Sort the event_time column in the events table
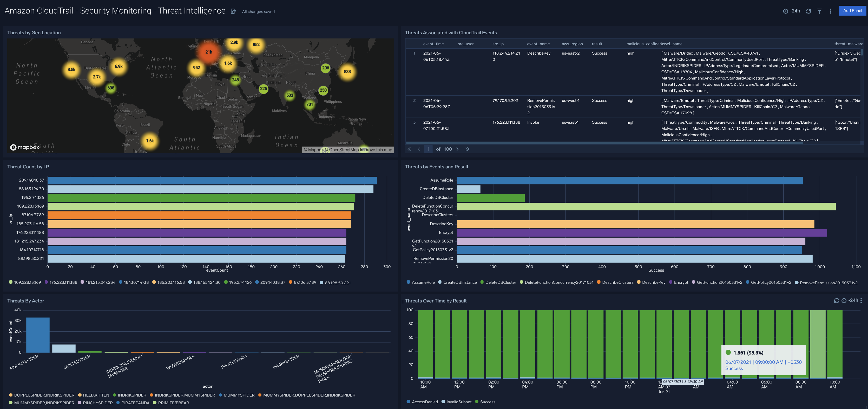Image resolution: width=868 pixels, height=409 pixels. click(x=434, y=44)
